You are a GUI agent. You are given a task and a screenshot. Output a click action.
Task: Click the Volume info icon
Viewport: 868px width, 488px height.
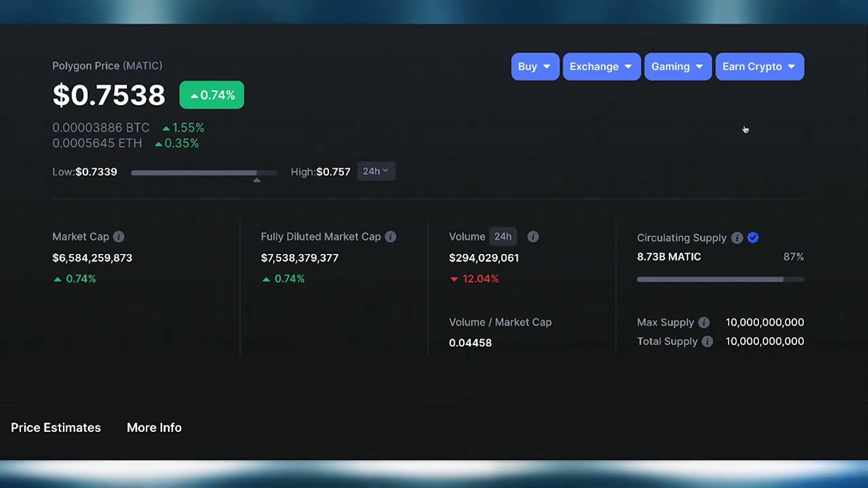point(533,237)
